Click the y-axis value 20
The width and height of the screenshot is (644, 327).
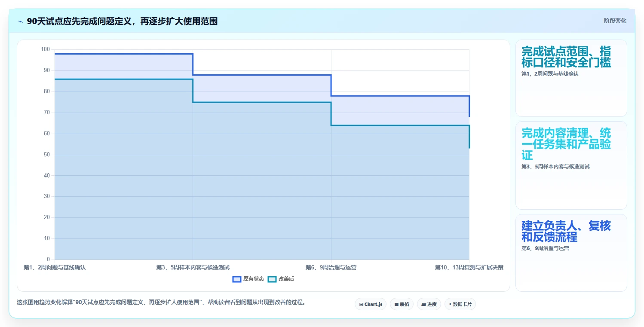47,217
